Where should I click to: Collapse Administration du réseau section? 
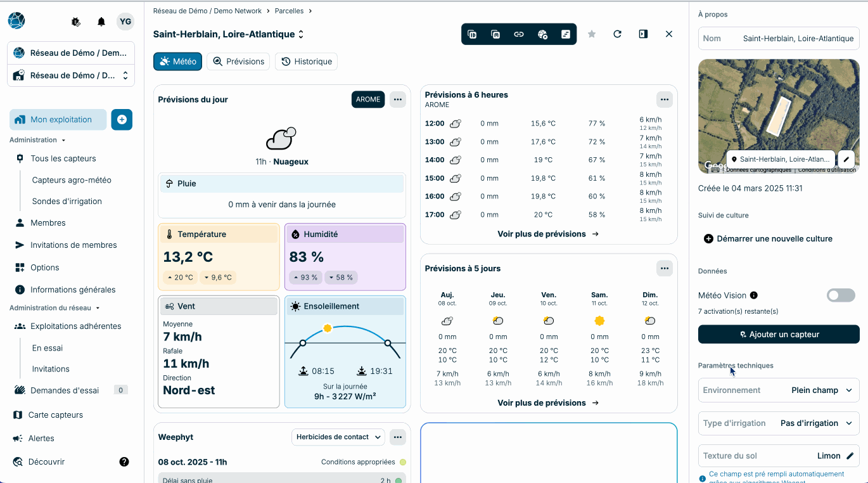54,308
